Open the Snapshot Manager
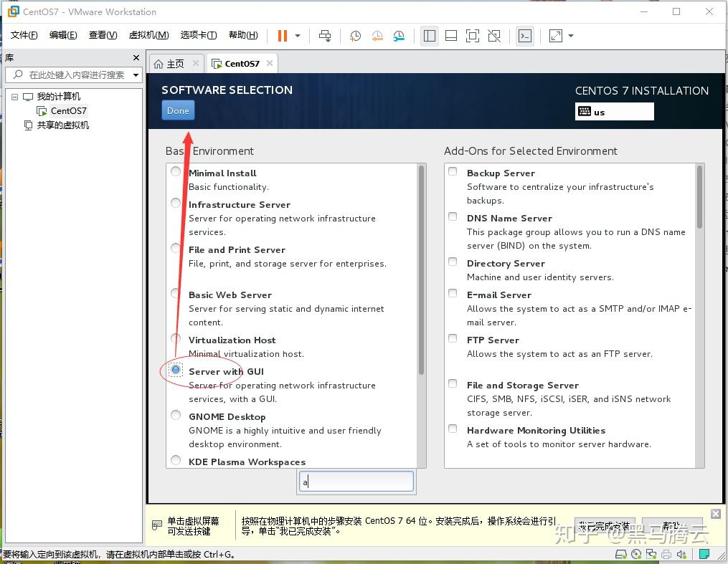The height and width of the screenshot is (564, 728). point(400,35)
